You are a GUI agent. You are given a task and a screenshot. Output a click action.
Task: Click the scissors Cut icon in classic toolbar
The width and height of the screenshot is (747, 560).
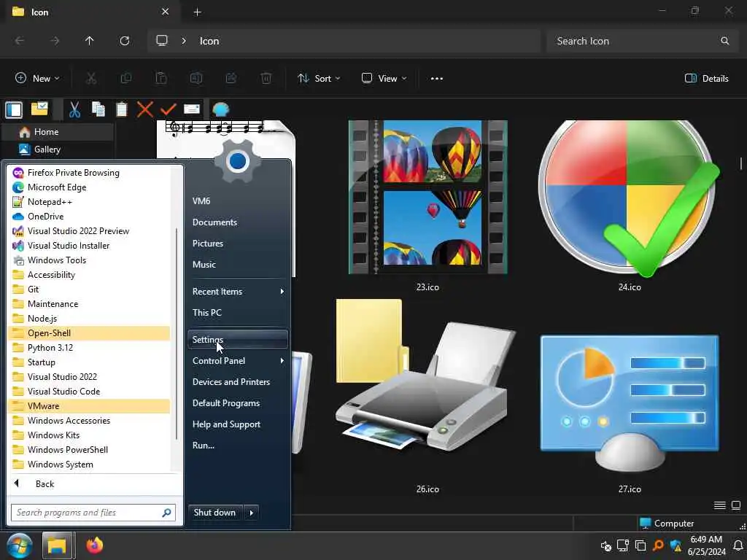[x=74, y=109]
